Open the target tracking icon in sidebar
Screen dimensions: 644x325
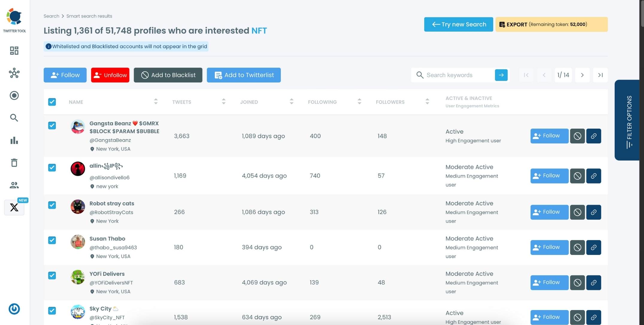(x=14, y=95)
